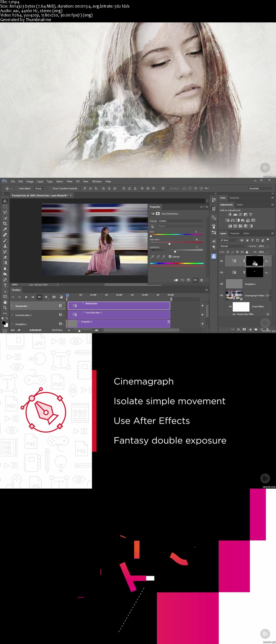Open the Kind layer filter dropdown
The height and width of the screenshot is (644, 276).
(x=229, y=240)
